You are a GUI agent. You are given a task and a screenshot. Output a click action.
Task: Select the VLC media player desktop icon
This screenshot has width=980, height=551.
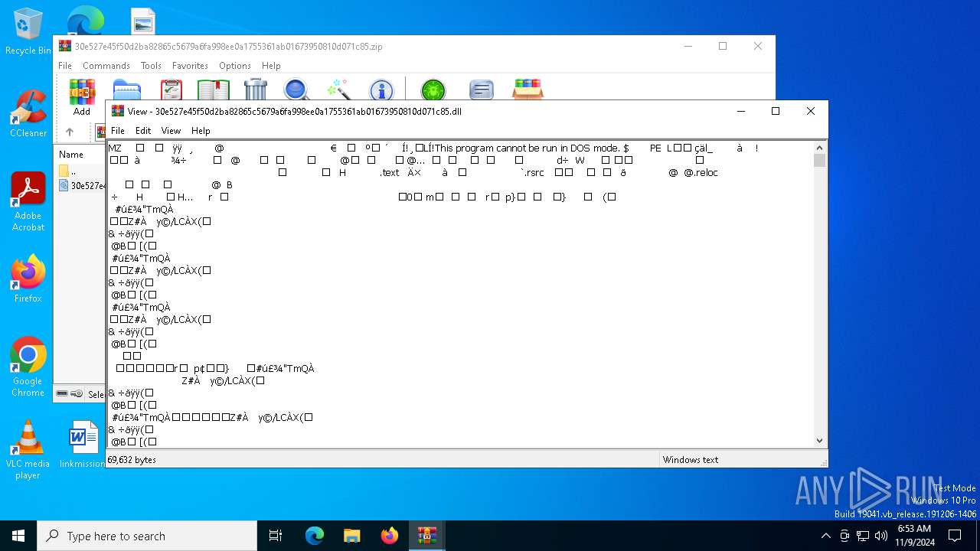[x=28, y=450]
